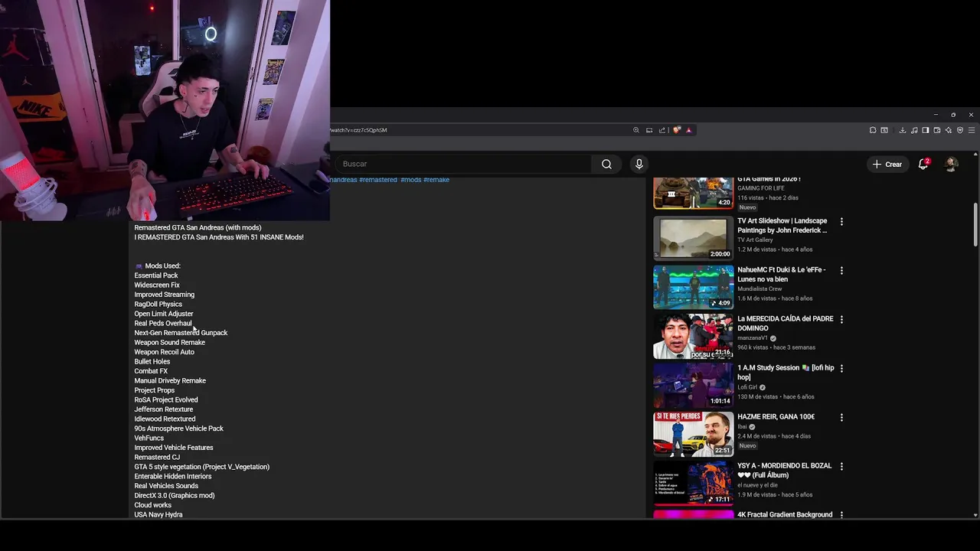Open options menu for NahueMC Lunes video
Viewport: 980px width, 551px height.
(841, 271)
